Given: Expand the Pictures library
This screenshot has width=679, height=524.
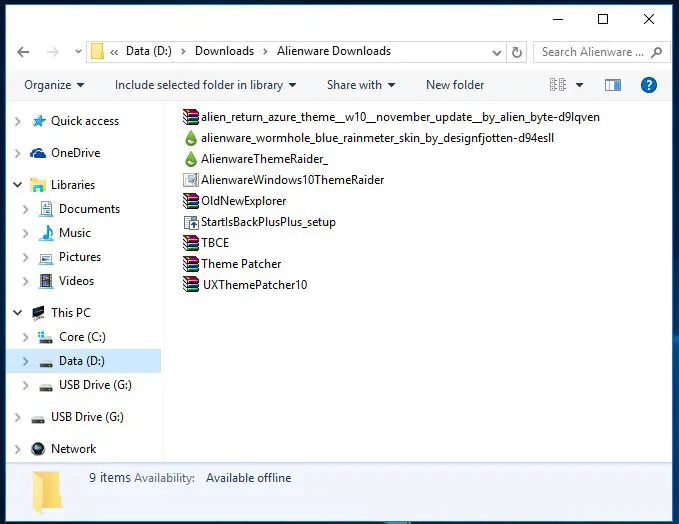Looking at the screenshot, I should point(25,257).
